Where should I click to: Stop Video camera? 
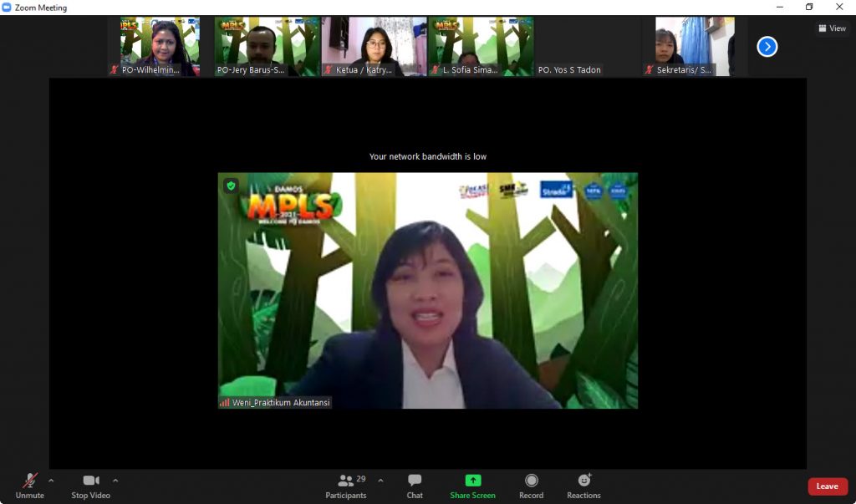tap(90, 486)
